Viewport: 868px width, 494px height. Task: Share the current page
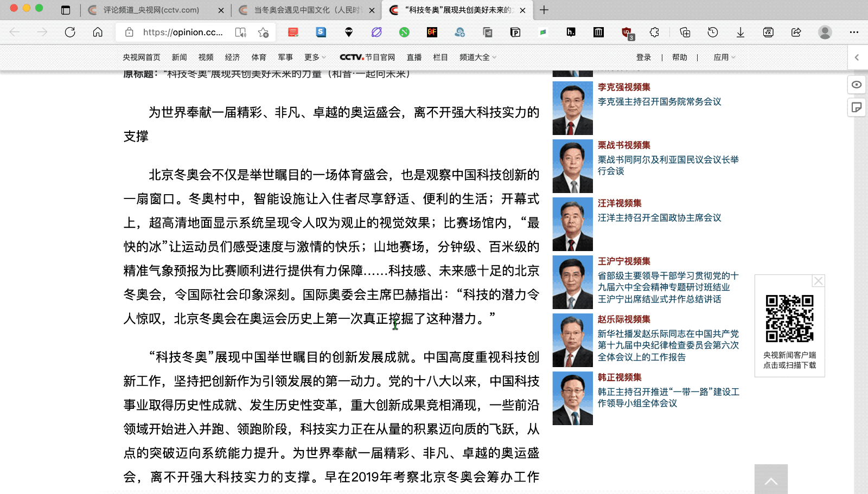pos(796,32)
